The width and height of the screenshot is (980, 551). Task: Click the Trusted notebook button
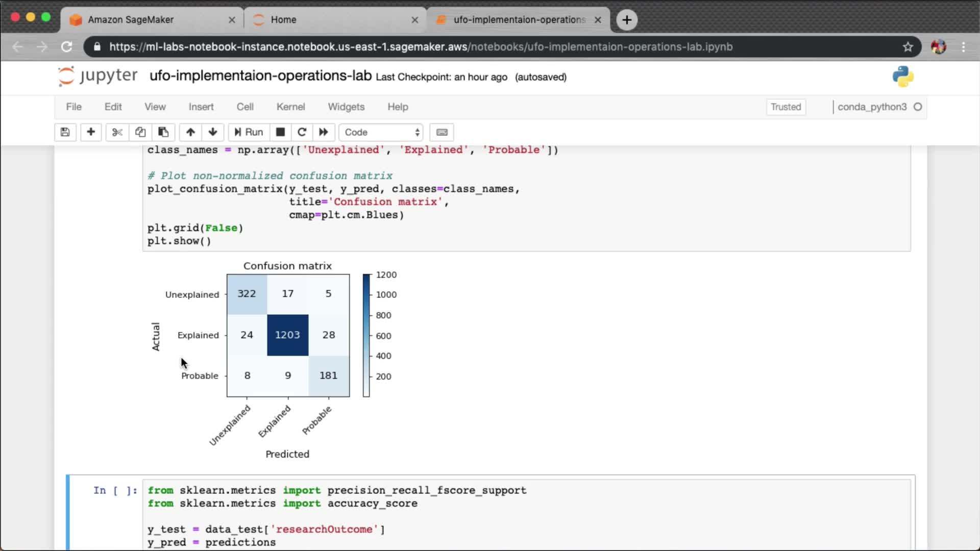point(786,107)
